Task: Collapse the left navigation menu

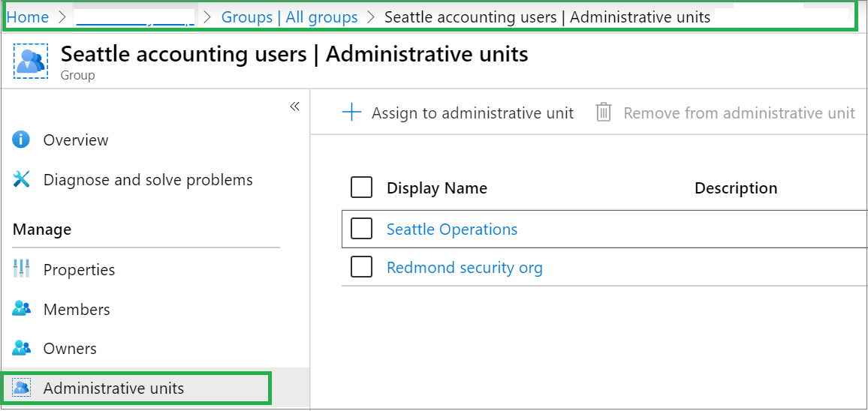Action: pyautogui.click(x=294, y=106)
